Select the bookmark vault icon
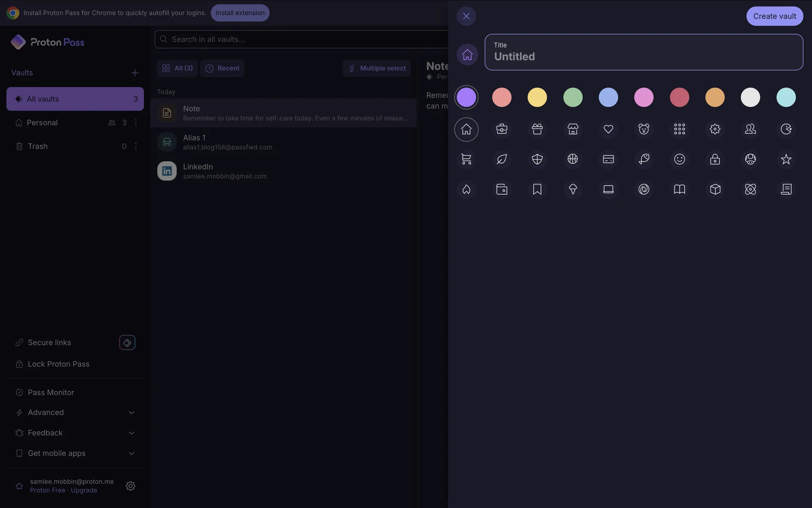Viewport: 812px width, 508px height. click(537, 189)
